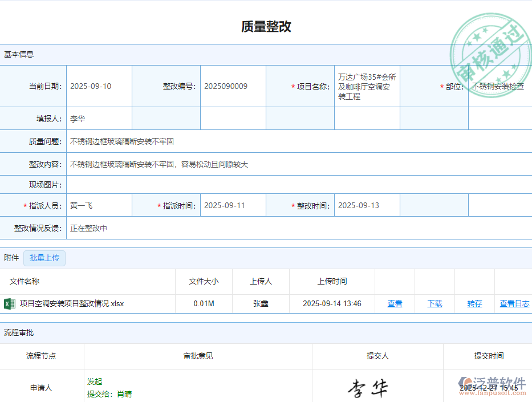Expand the 流程审批 approval section
The width and height of the screenshot is (532, 402).
click(18, 332)
